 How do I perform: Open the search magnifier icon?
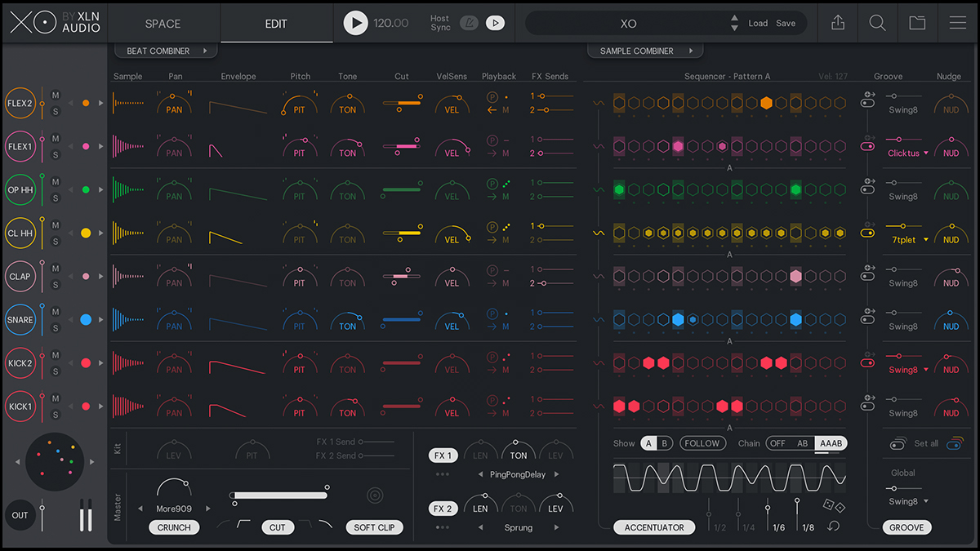877,23
